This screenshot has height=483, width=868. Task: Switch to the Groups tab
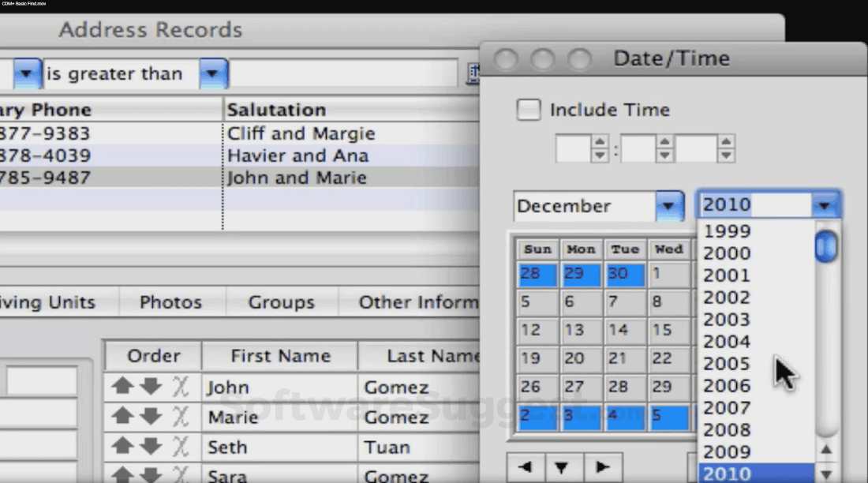point(282,301)
